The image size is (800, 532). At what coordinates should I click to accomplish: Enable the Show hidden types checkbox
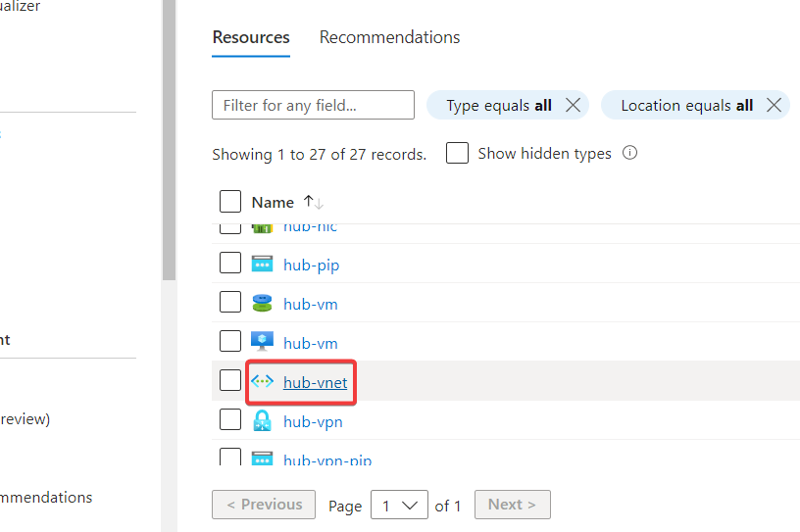457,154
